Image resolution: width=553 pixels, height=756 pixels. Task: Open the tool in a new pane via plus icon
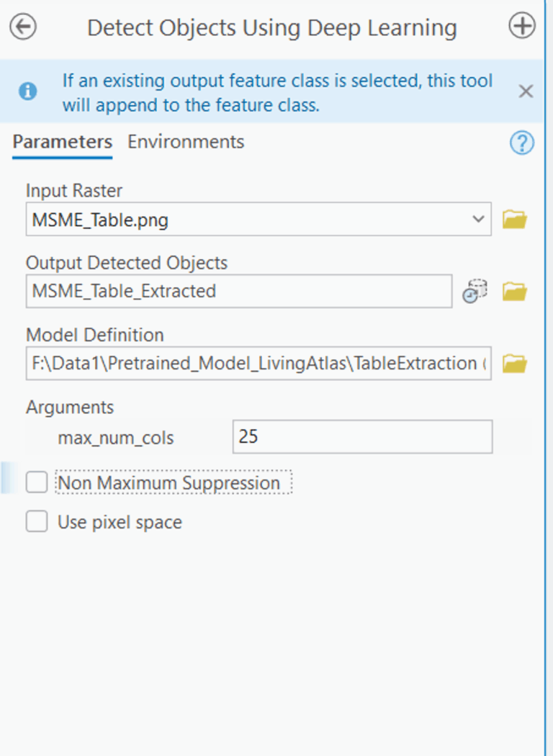tap(521, 24)
